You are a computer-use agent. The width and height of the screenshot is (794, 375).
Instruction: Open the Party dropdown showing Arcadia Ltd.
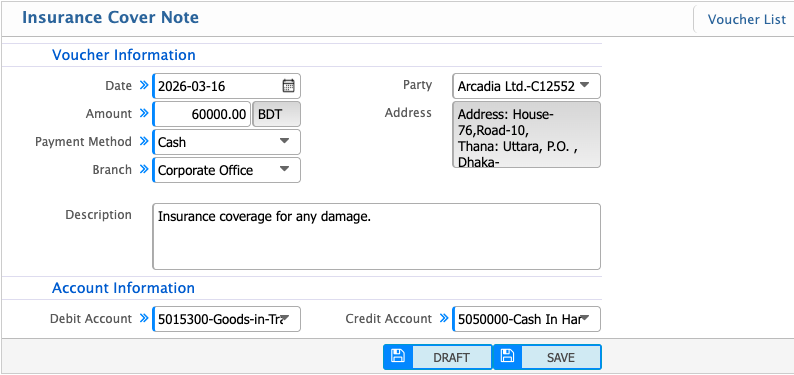point(526,86)
